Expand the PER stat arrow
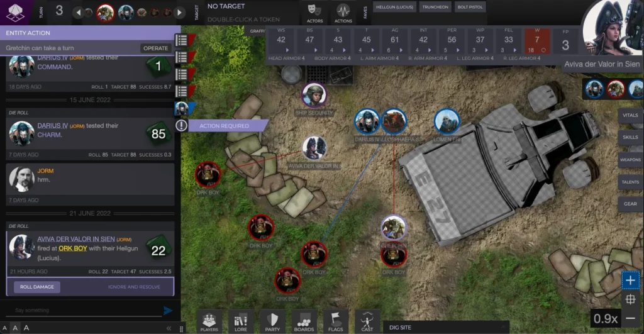The width and height of the screenshot is (644, 334). tap(458, 50)
